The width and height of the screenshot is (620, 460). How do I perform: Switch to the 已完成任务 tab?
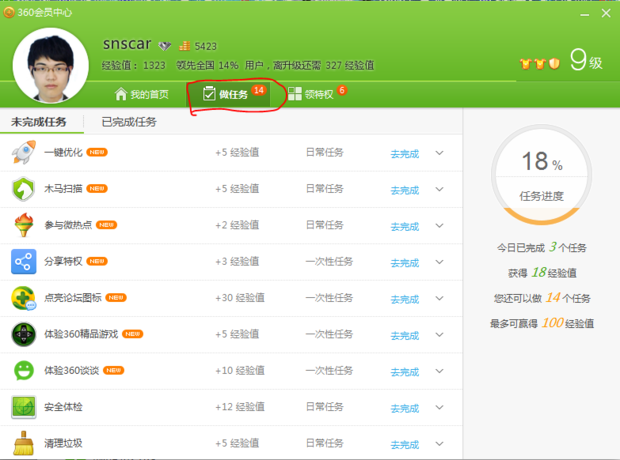point(128,122)
